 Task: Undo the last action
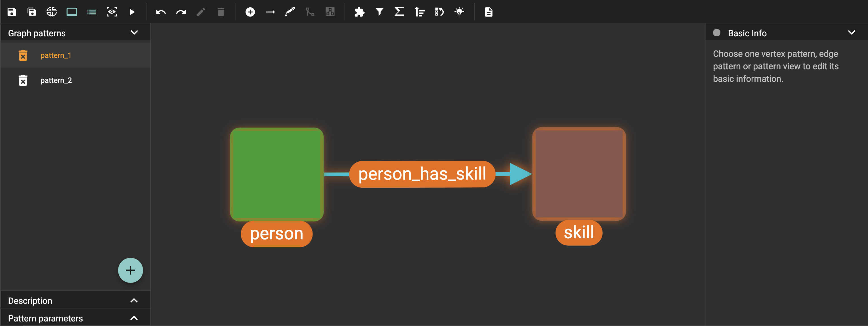click(x=161, y=12)
